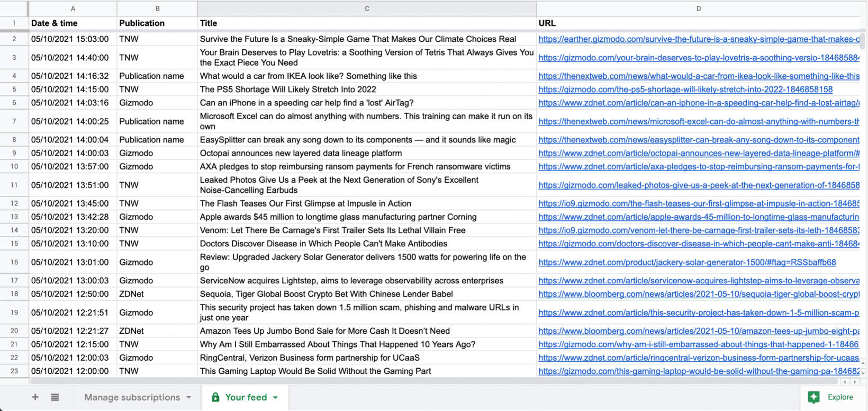Select row 11 header
This screenshot has width=868, height=411.
[14, 185]
